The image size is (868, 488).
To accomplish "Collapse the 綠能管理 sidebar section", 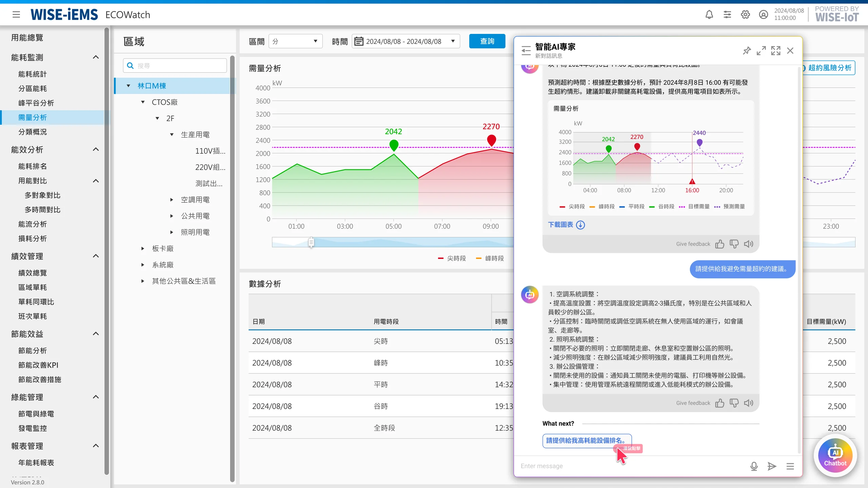I will click(x=96, y=397).
